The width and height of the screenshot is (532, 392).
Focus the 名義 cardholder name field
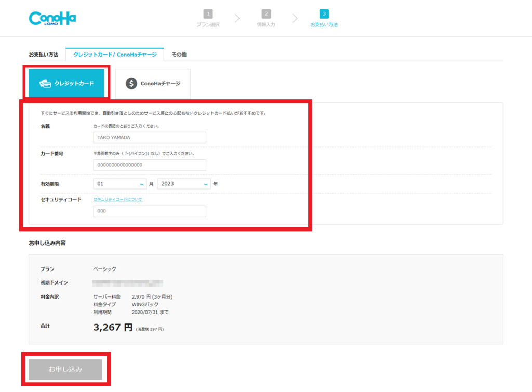click(x=150, y=138)
